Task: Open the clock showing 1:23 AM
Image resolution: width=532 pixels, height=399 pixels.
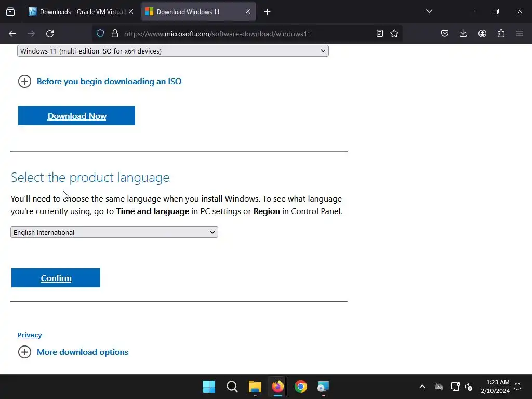Action: tap(495, 387)
